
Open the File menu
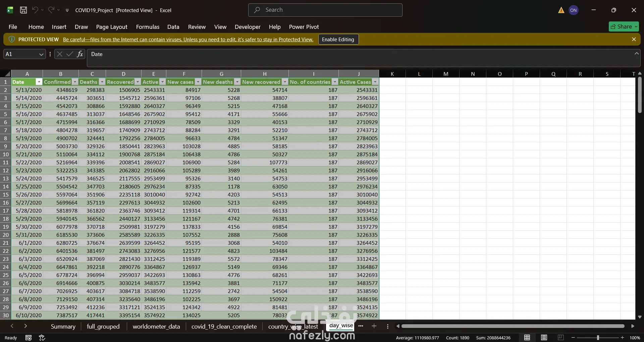[13, 27]
